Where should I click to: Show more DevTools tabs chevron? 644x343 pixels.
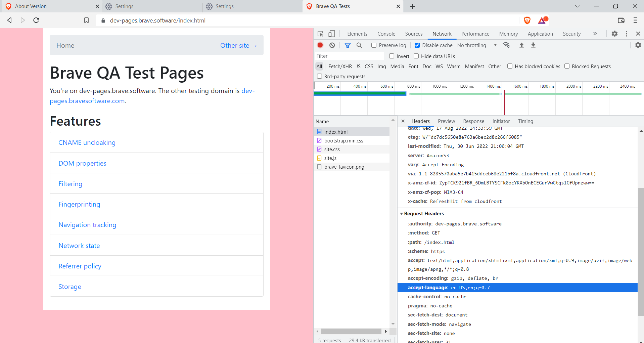click(595, 34)
